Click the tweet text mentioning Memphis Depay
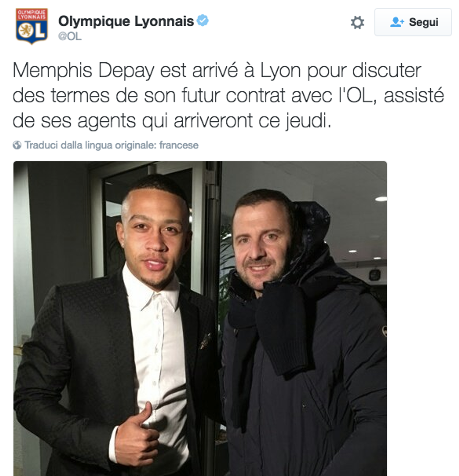 (x=228, y=95)
